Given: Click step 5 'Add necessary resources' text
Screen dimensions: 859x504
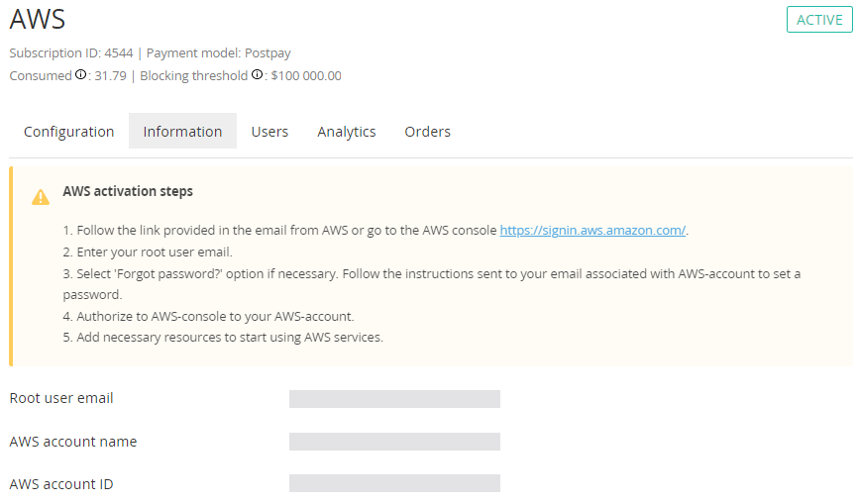Looking at the screenshot, I should click(x=223, y=338).
